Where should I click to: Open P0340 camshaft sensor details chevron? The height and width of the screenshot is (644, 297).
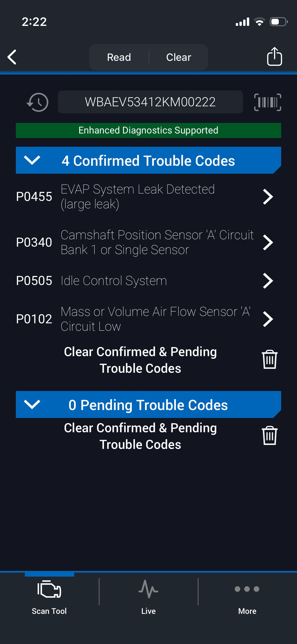click(268, 242)
